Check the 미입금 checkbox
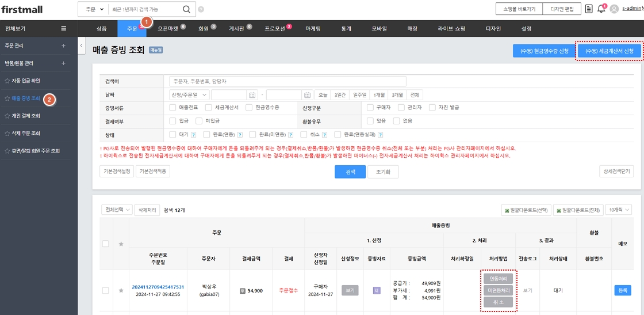This screenshot has height=315, width=644. [x=199, y=121]
